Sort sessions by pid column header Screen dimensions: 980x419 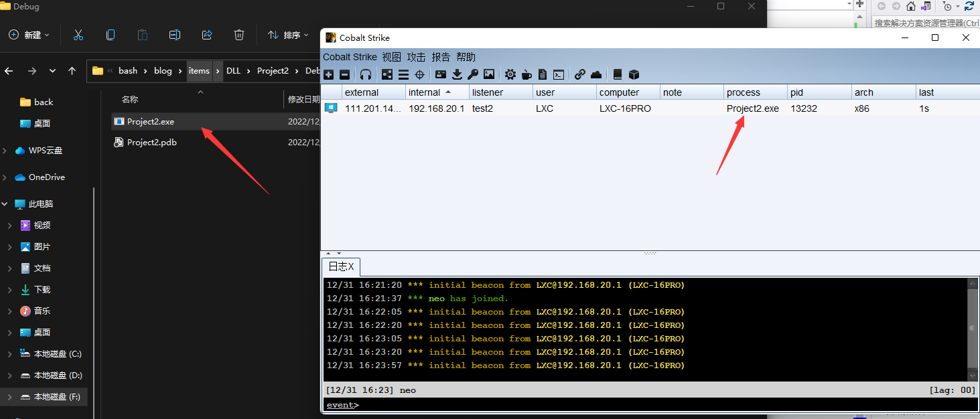pos(819,92)
